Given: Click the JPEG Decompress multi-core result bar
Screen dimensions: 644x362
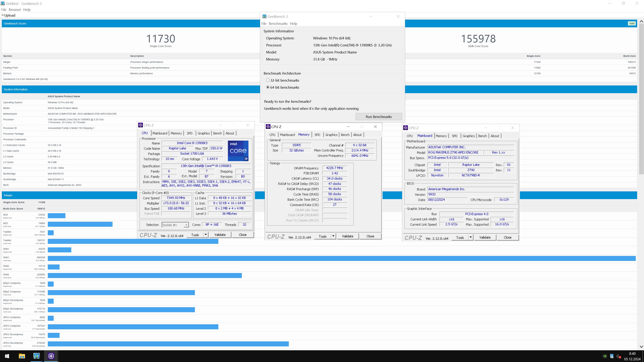Looking at the screenshot, I should pyautogui.click(x=168, y=344).
